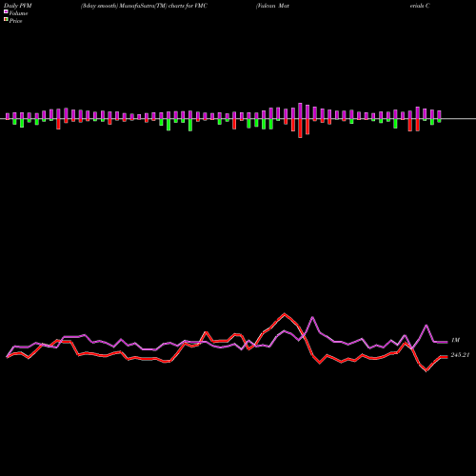The width and height of the screenshot is (476, 476).
Task: Click the Volume legend color swatch
Action: tap(6, 11)
